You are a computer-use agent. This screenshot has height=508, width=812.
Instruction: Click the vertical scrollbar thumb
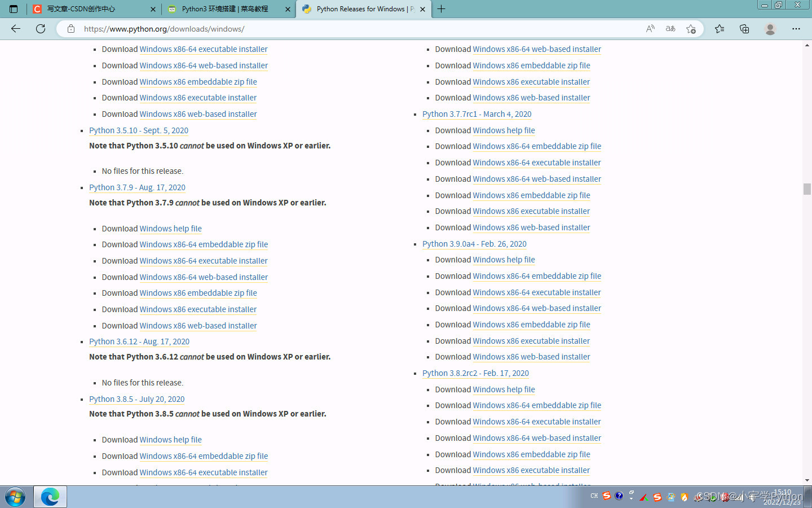tap(807, 189)
